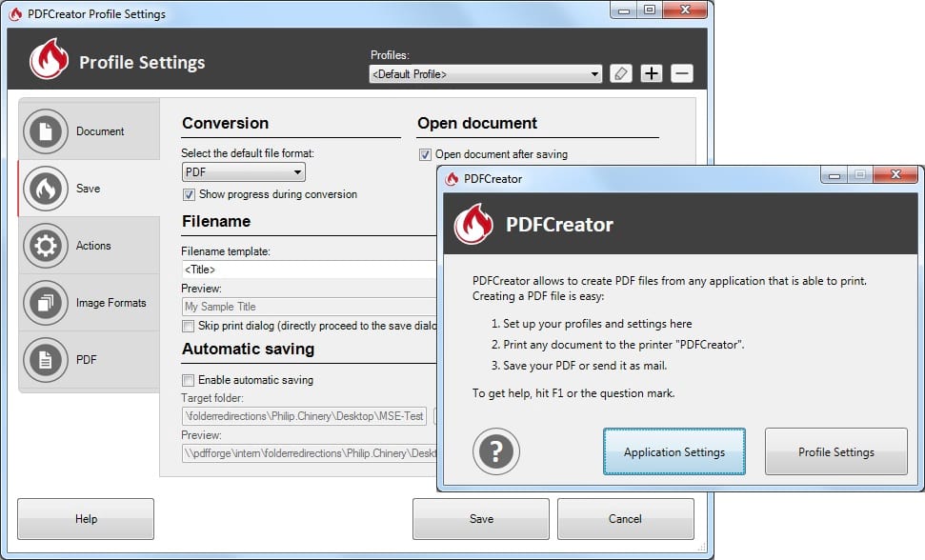Switch to the Actions tab
This screenshot has height=560, width=925.
tap(90, 245)
